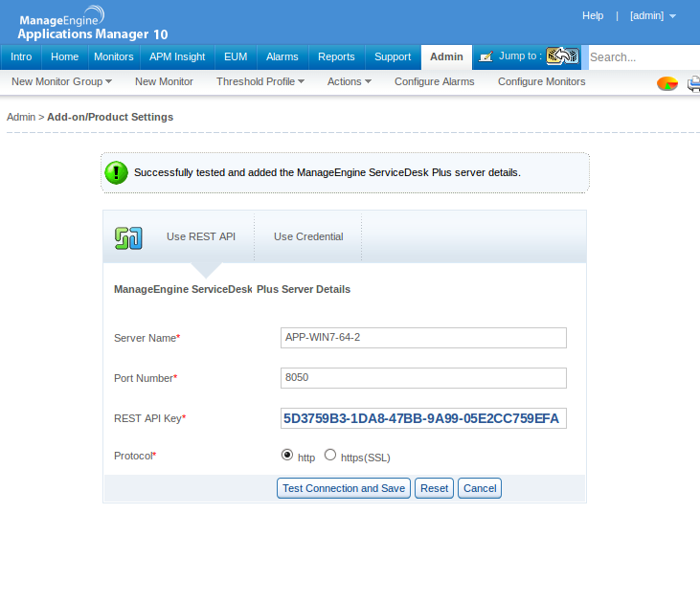This screenshot has height=603, width=700.
Task: Open the Threshold Profile dropdown menu
Action: [x=260, y=81]
